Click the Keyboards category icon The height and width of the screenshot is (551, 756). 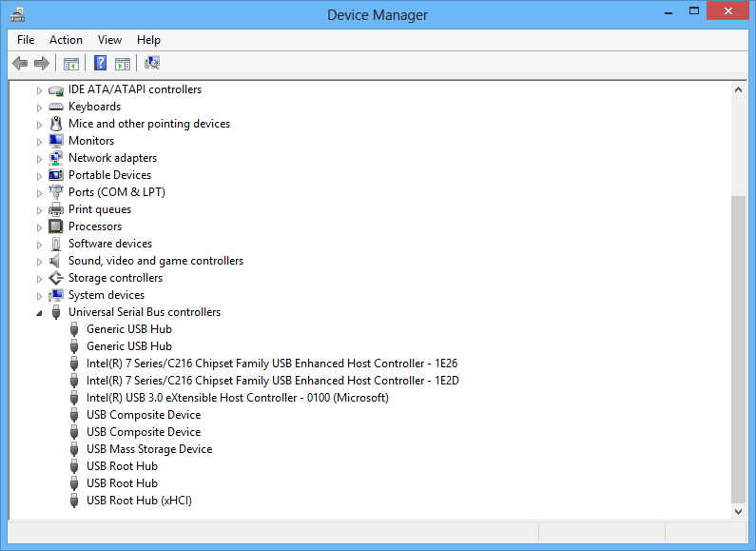[x=56, y=107]
